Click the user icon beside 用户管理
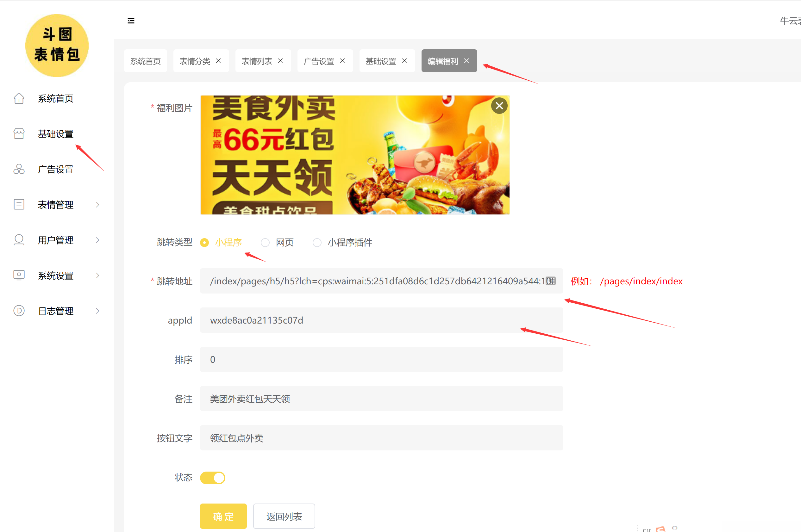Viewport: 801px width, 532px height. tap(19, 240)
